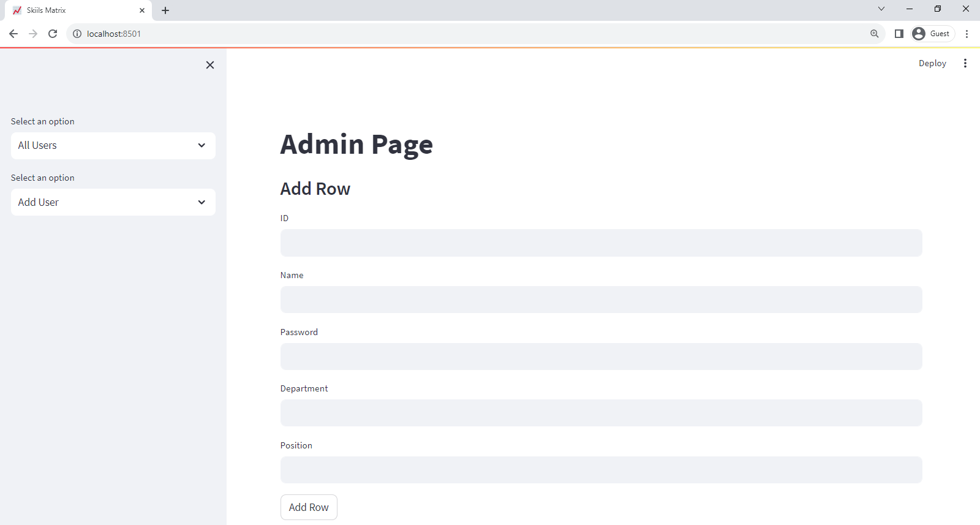Screen dimensions: 980x525
Task: Click the Skills Matrix tab favicon
Action: pyautogui.click(x=17, y=10)
